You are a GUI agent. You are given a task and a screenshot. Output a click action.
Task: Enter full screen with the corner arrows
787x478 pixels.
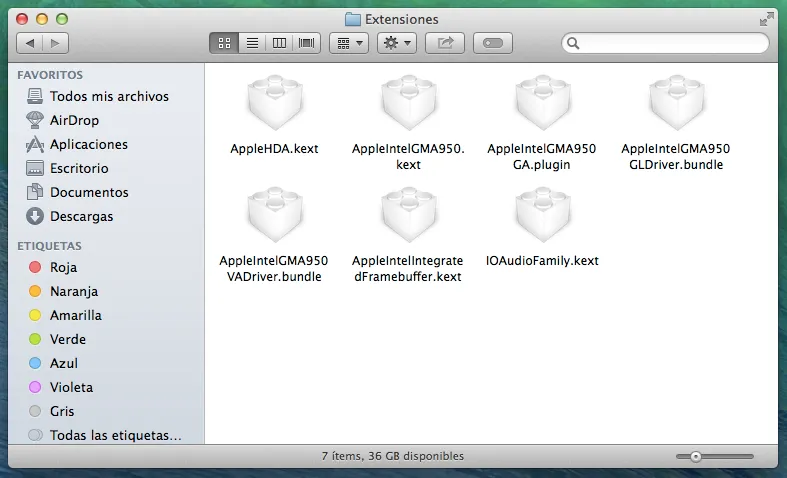766,19
